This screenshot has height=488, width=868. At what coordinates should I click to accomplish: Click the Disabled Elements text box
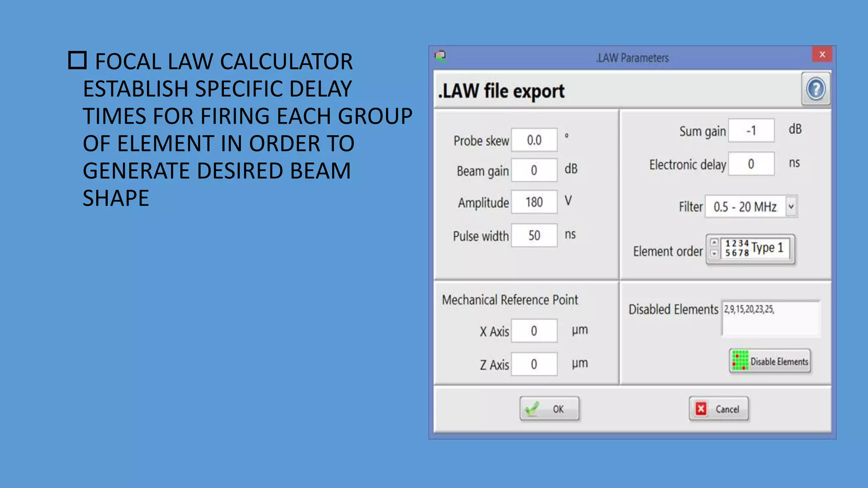click(771, 319)
